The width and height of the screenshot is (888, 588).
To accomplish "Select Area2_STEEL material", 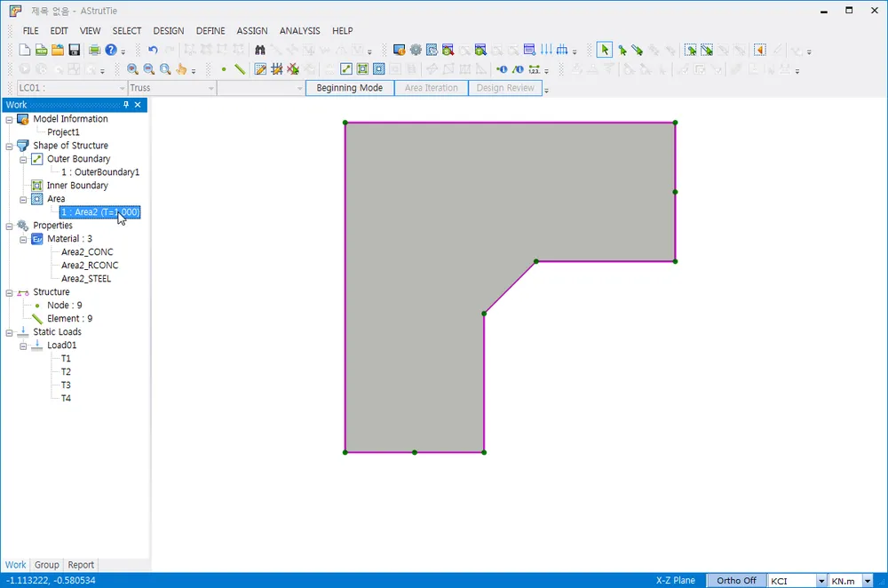I will (x=86, y=279).
